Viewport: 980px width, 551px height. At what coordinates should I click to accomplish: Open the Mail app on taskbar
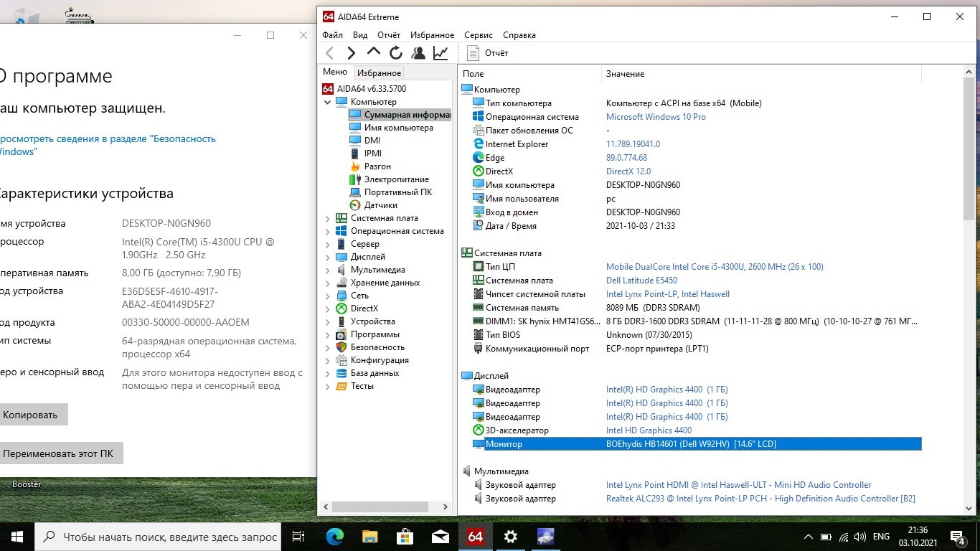point(440,537)
